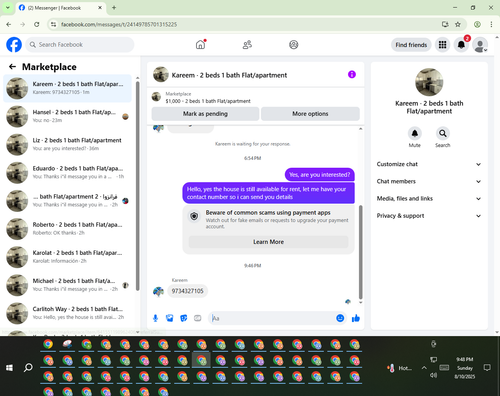Viewport: 500px width, 396px height.
Task: Open Hansel conversation in list
Action: 67,116
